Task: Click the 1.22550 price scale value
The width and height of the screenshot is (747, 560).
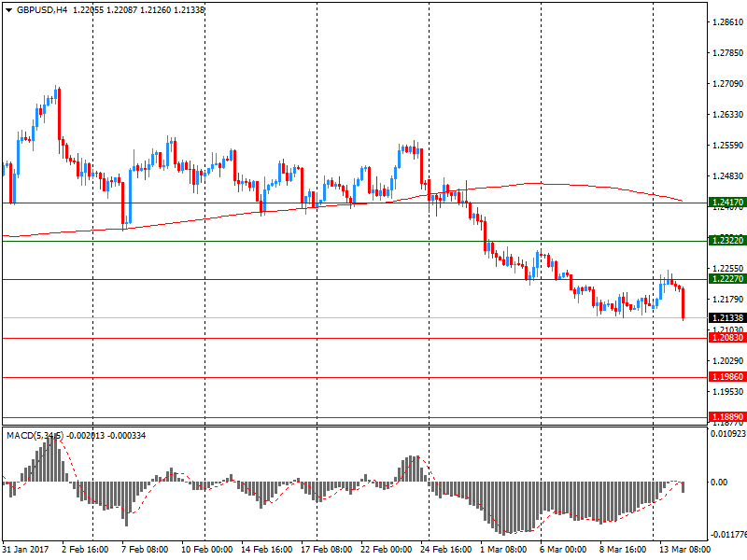Action: click(x=727, y=269)
